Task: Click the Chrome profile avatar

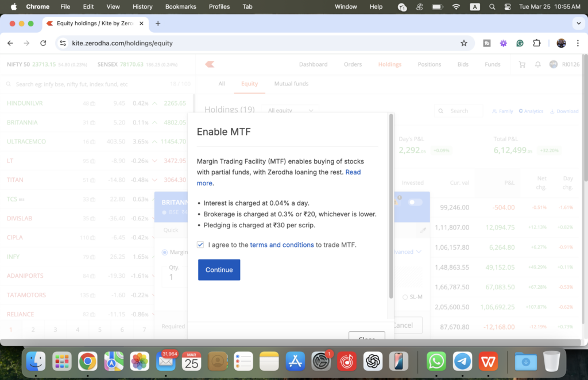Action: pyautogui.click(x=561, y=43)
